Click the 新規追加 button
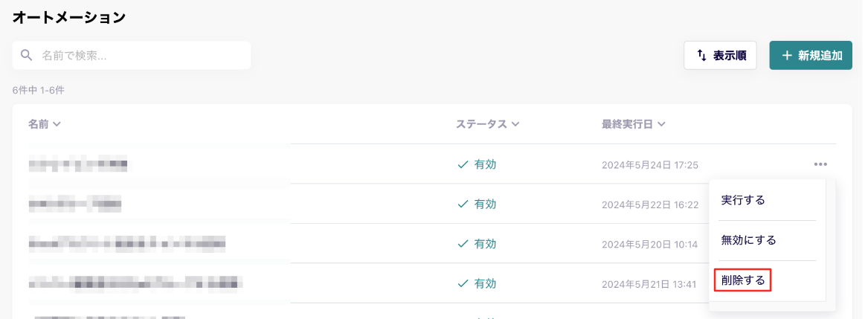 (811, 55)
